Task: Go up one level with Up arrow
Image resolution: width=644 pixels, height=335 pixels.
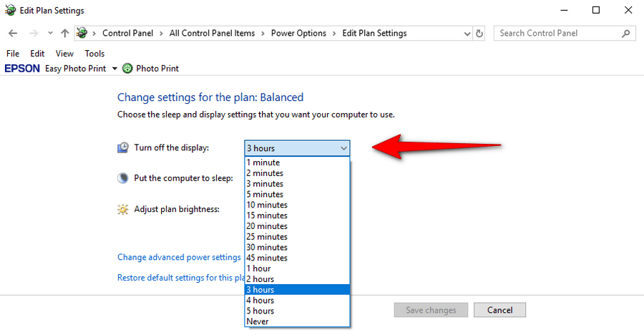Action: pos(64,34)
